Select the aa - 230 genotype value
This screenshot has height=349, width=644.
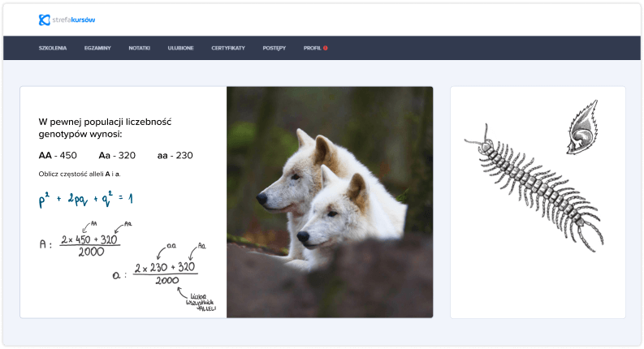(175, 155)
